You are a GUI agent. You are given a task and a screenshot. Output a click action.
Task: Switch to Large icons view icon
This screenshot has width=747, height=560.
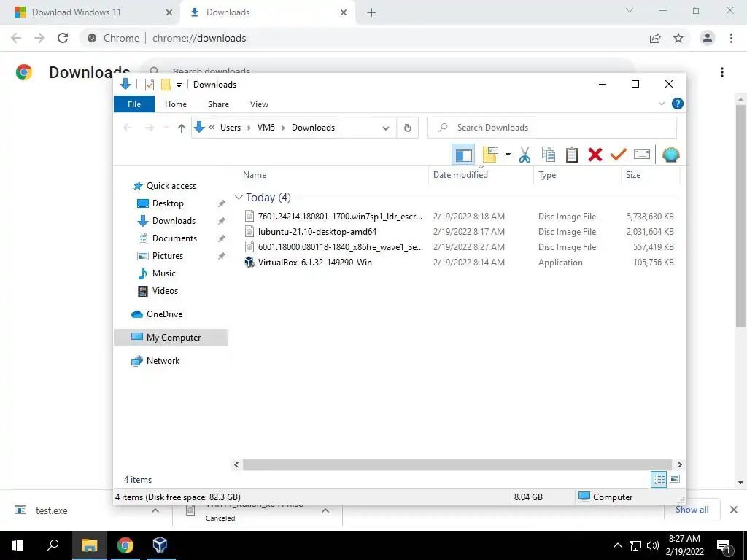[x=675, y=479]
